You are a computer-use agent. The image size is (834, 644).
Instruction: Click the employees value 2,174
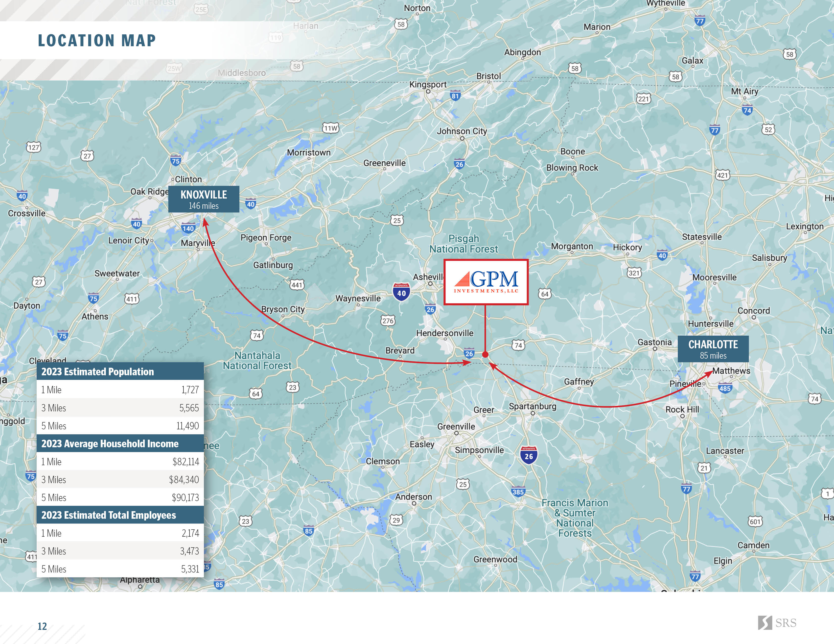tap(190, 533)
